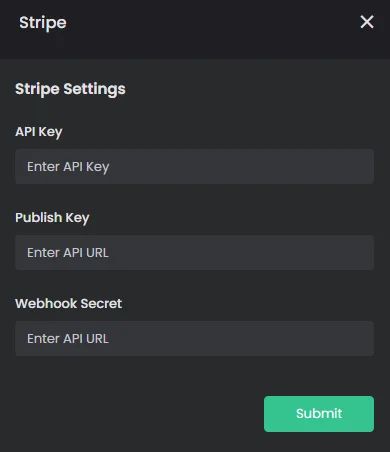Viewport: 390px width, 452px height.
Task: Click into the API Key input field
Action: 194,166
